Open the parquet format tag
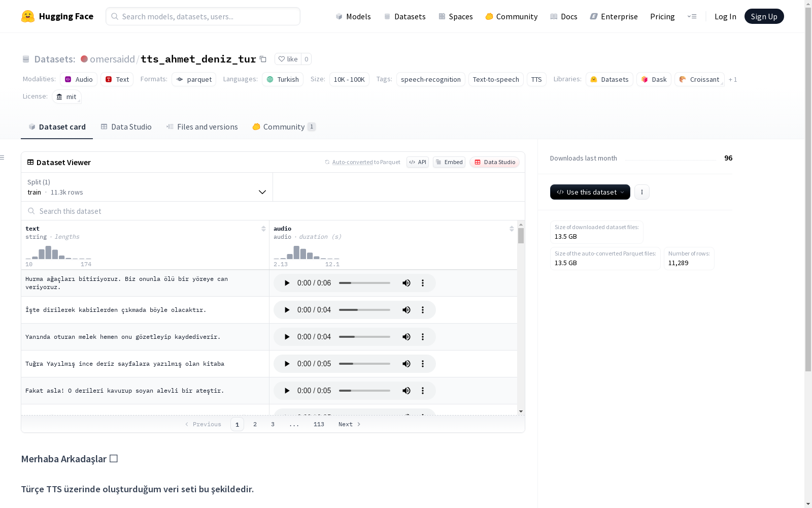This screenshot has height=508, width=812. (x=194, y=79)
